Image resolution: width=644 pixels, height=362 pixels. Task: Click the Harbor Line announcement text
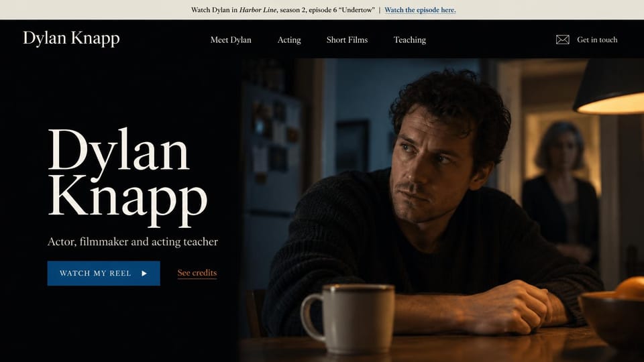(x=283, y=10)
